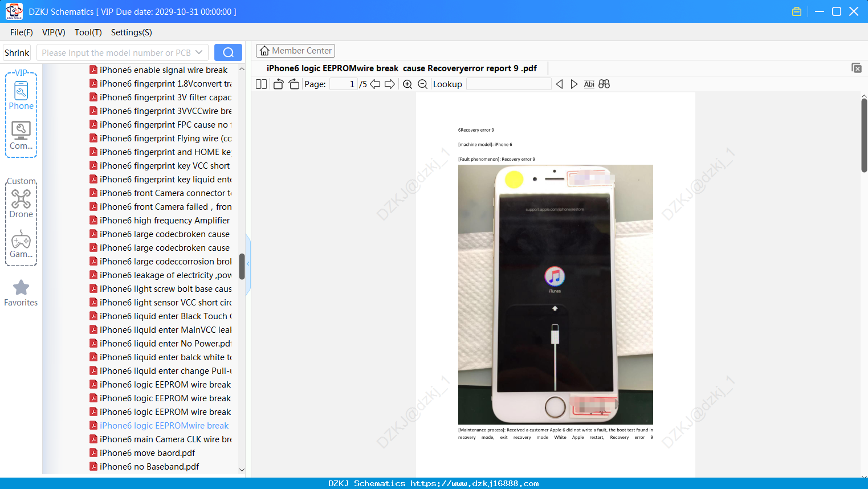Toggle match case (Abi) option
Screen dimensions: 868x489
pyautogui.click(x=589, y=84)
